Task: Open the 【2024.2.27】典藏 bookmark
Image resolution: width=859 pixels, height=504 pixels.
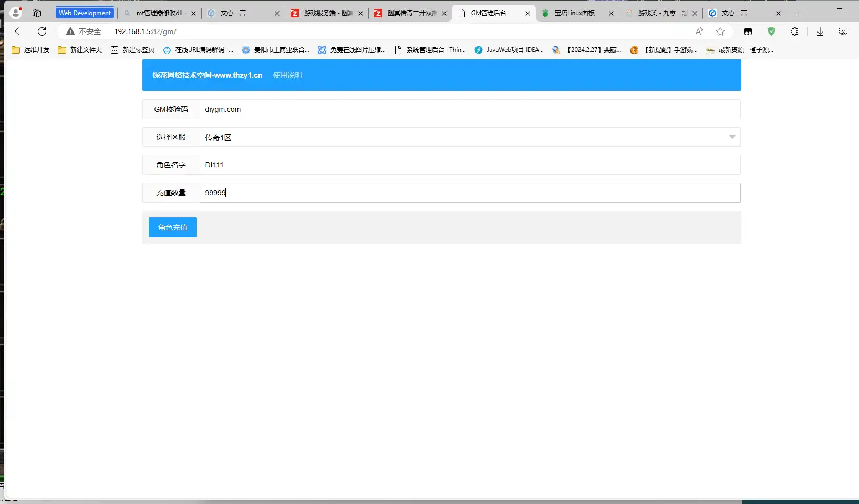Action: tap(587, 50)
